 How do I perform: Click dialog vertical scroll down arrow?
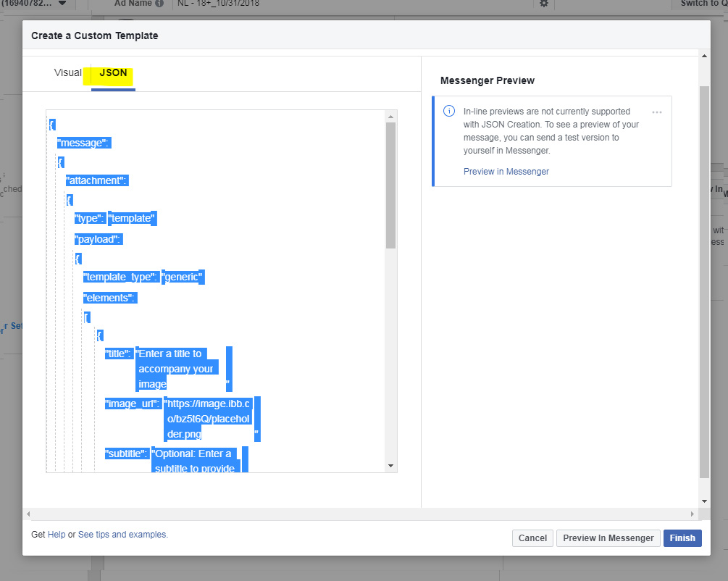click(x=704, y=501)
